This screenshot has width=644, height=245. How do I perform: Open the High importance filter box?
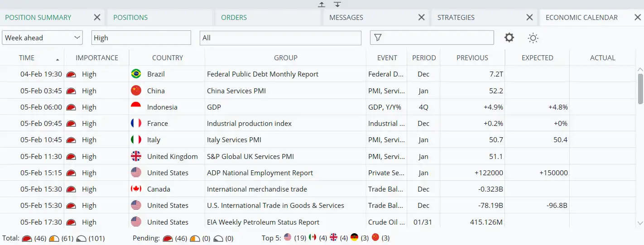coord(141,38)
